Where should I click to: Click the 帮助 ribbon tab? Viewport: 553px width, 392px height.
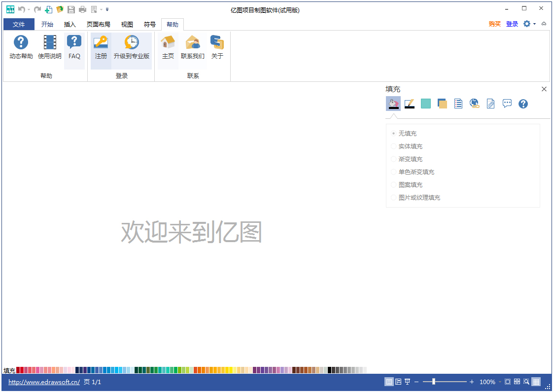click(173, 24)
